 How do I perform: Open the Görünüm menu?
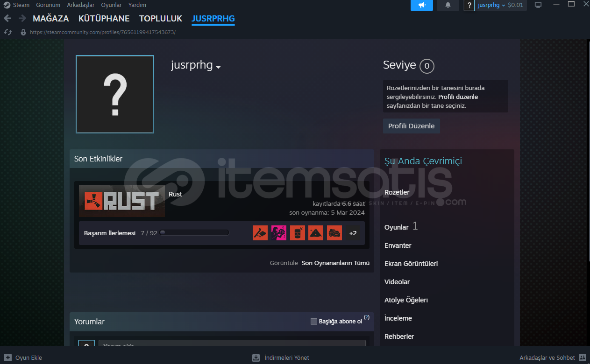coord(48,5)
